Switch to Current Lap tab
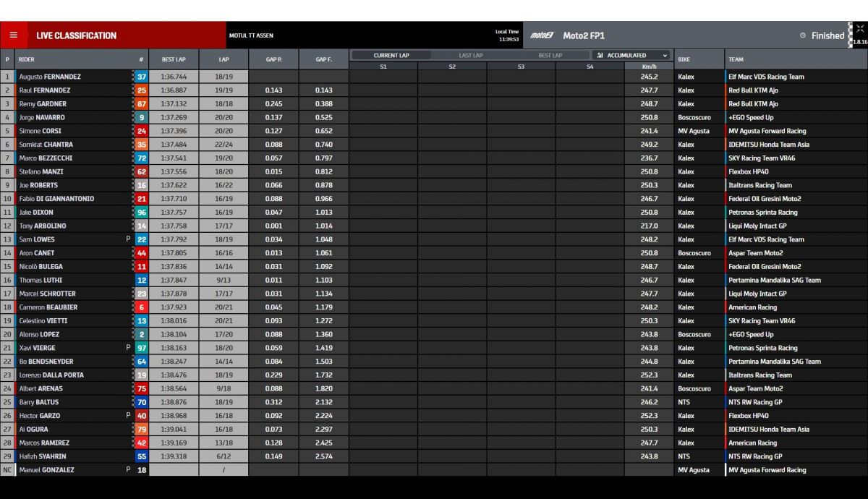This screenshot has width=868, height=499. tap(391, 55)
